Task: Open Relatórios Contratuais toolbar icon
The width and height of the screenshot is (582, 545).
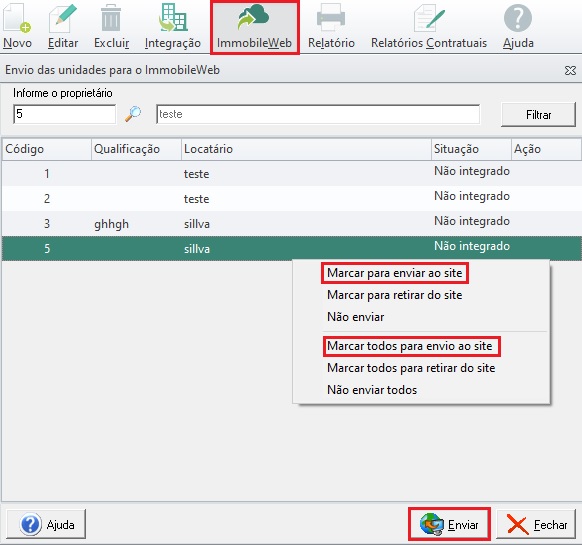Action: 429,18
